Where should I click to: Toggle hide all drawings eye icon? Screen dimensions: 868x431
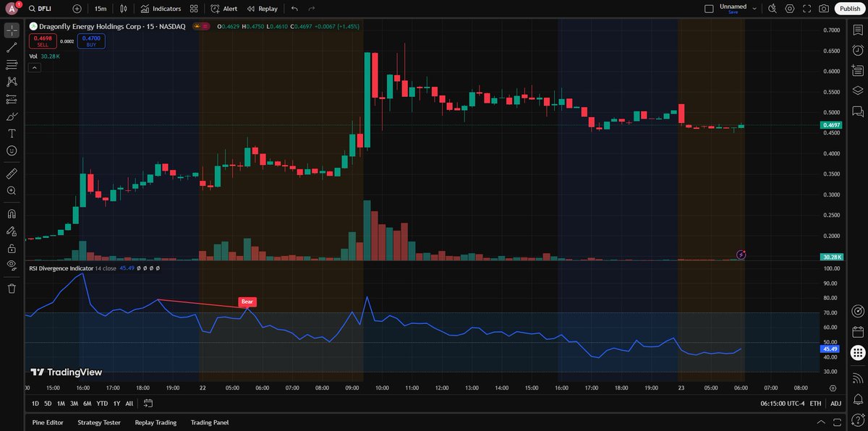click(x=12, y=265)
